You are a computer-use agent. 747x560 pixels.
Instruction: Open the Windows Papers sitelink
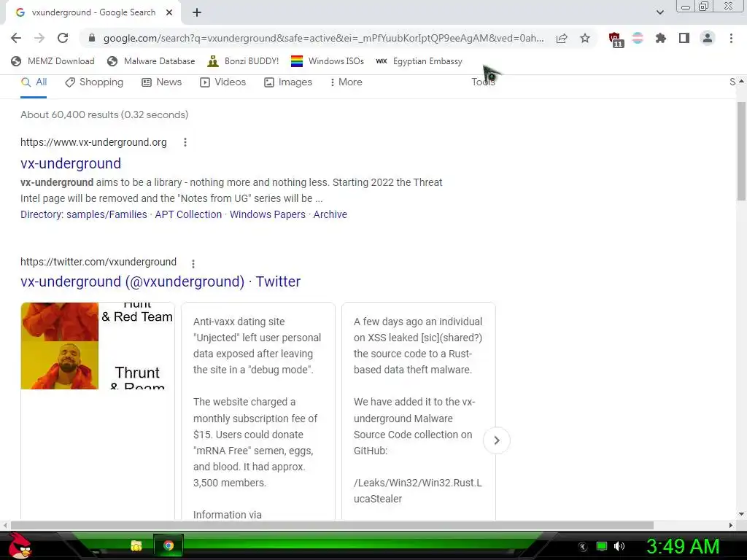pyautogui.click(x=267, y=215)
